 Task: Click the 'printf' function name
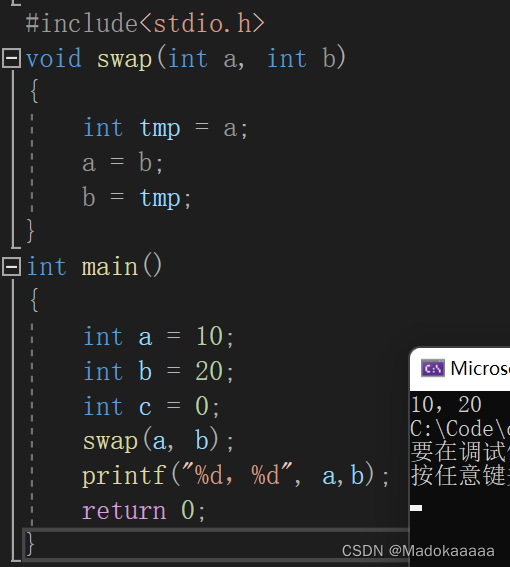(124, 476)
